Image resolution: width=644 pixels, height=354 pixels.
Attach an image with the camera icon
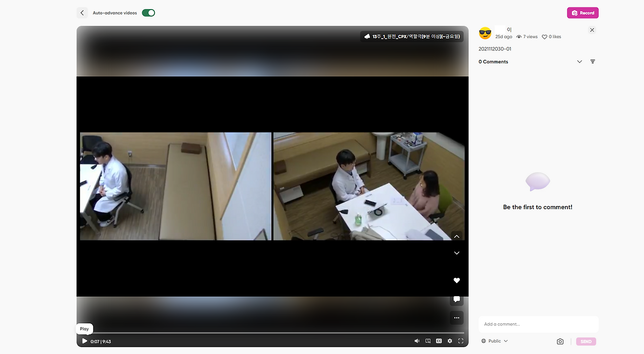[560, 341]
